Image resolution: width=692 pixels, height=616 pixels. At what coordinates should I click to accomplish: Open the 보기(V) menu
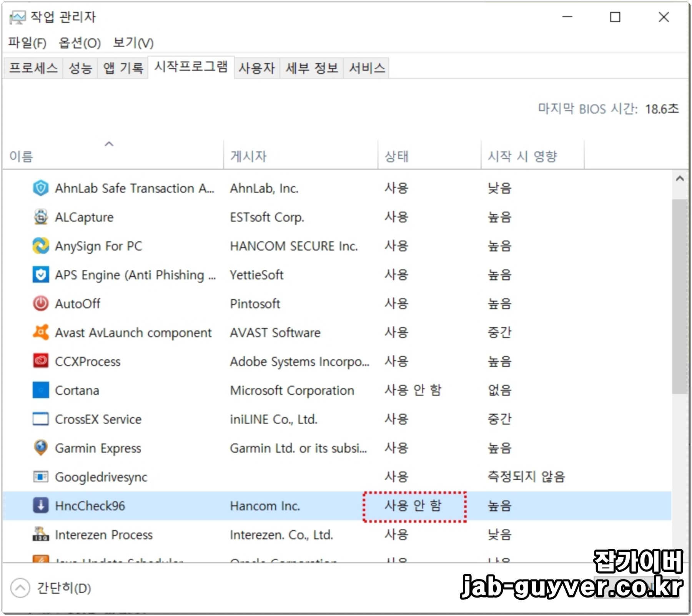tap(133, 43)
